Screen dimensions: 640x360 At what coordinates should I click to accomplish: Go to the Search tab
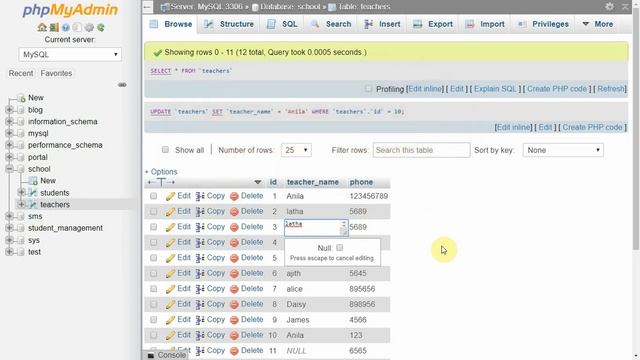[331, 24]
